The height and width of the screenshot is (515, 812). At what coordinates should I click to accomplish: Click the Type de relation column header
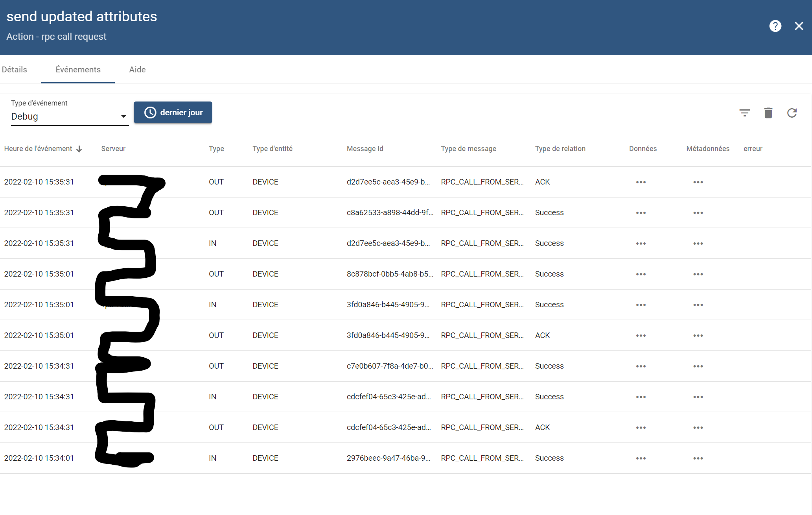tap(560, 149)
